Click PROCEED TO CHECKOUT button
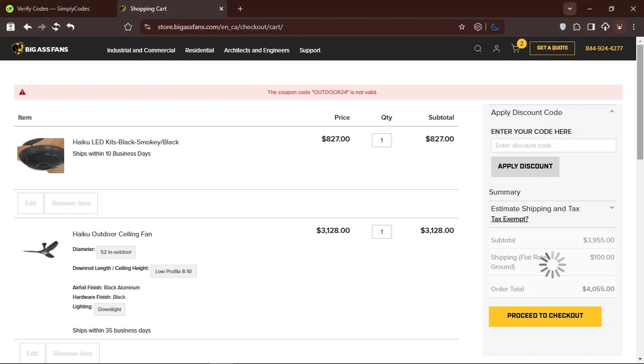This screenshot has height=364, width=644. tap(545, 316)
